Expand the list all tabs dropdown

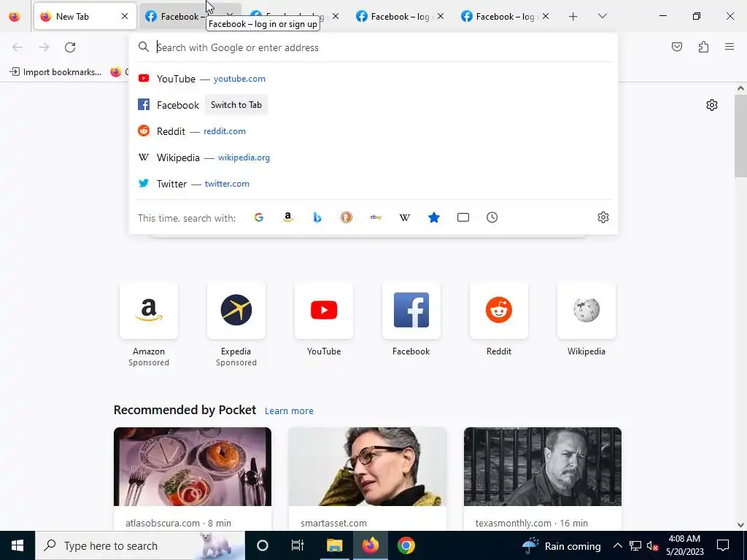coord(602,17)
